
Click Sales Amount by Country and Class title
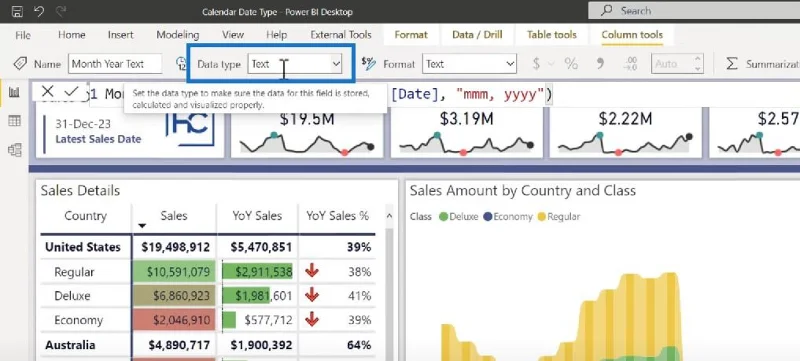pos(523,191)
